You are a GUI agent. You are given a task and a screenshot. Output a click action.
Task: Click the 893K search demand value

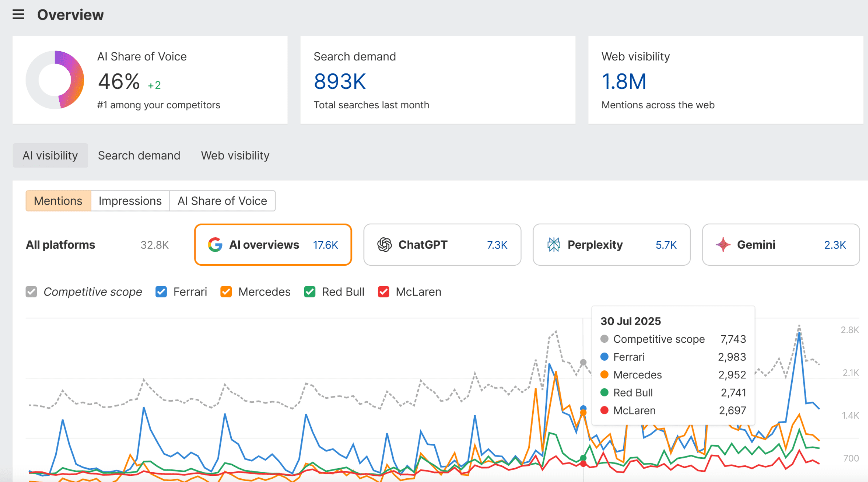point(339,81)
